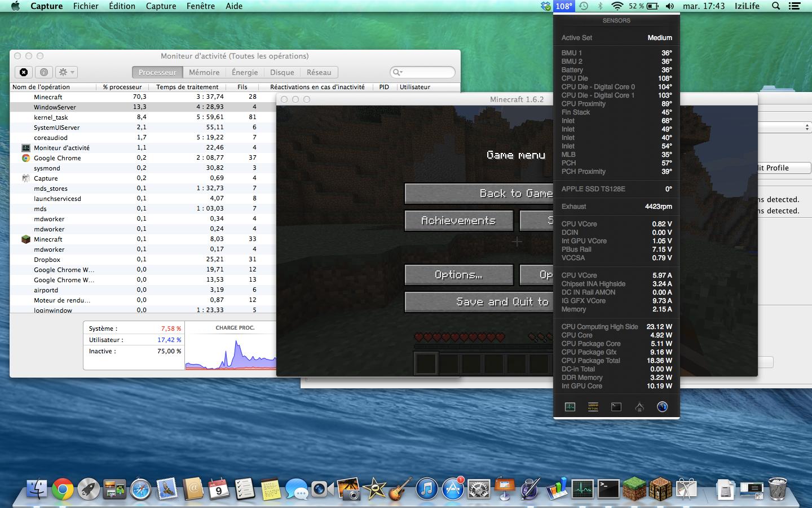812x508 pixels.
Task: Open the volume menu bar icon
Action: coord(669,6)
